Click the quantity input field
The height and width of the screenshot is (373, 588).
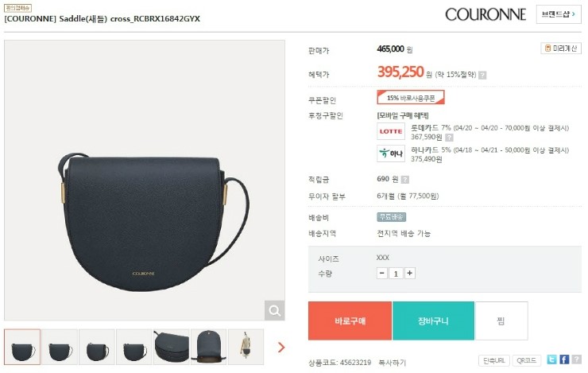pos(396,273)
